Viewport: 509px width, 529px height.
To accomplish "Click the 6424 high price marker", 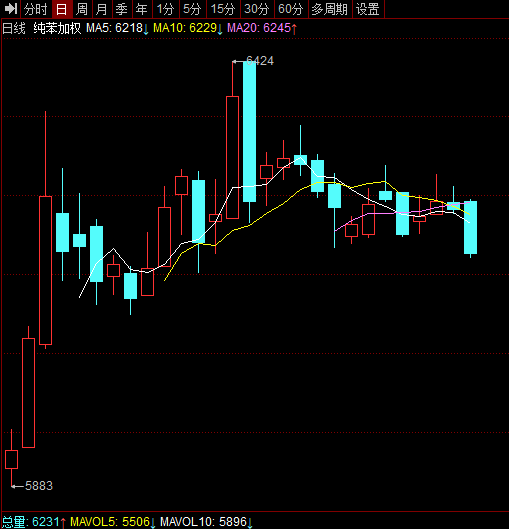I will [260, 61].
